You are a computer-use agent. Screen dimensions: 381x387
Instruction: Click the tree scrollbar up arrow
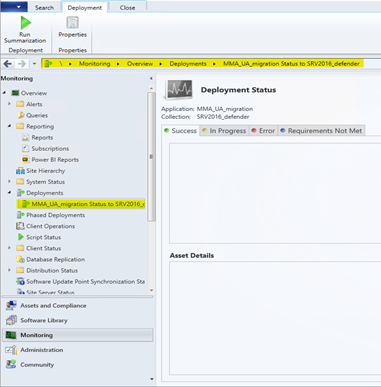(151, 88)
